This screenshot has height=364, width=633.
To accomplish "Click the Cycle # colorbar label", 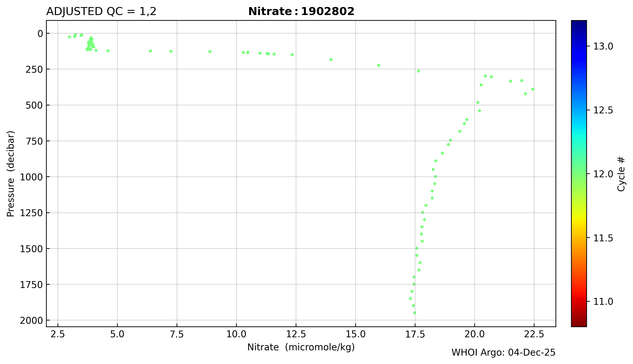I will click(621, 174).
